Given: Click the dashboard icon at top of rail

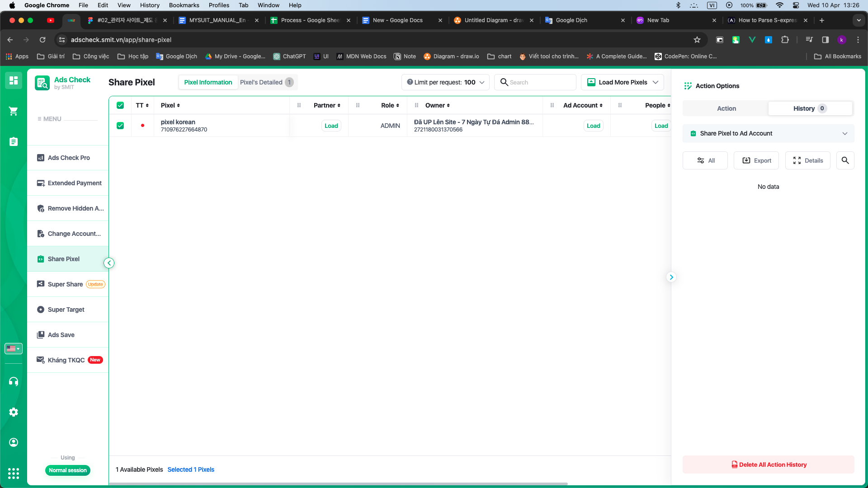Looking at the screenshot, I should pos(14,80).
